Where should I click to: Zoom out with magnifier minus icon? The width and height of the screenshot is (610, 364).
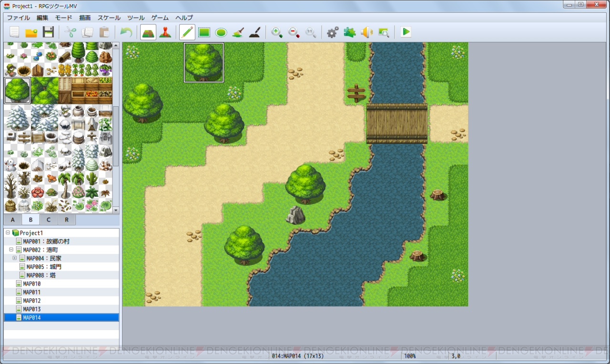click(294, 32)
